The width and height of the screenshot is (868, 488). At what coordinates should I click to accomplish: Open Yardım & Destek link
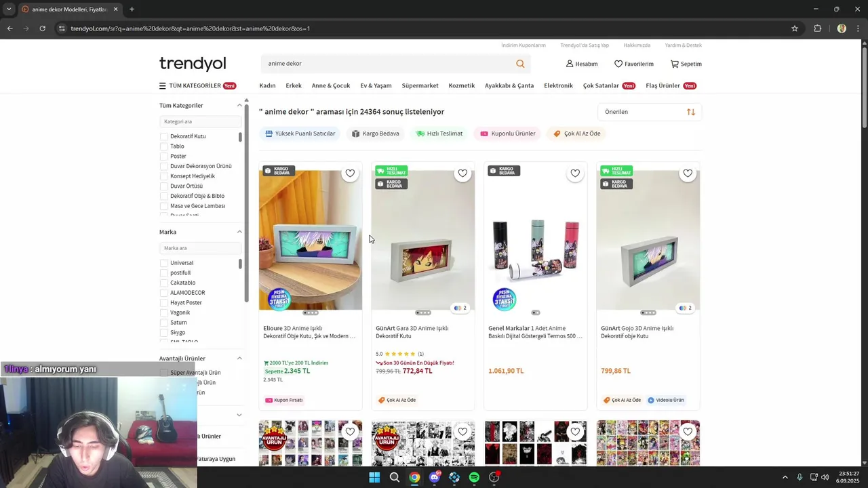tap(684, 45)
